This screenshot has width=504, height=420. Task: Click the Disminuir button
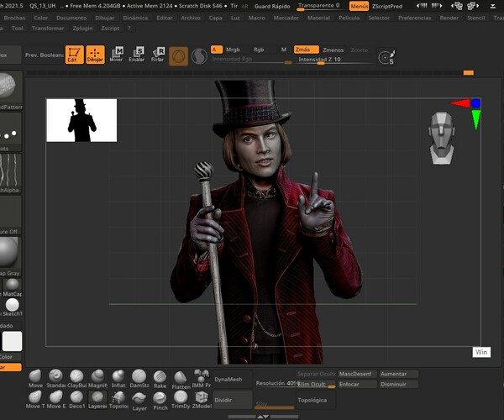[399, 385]
